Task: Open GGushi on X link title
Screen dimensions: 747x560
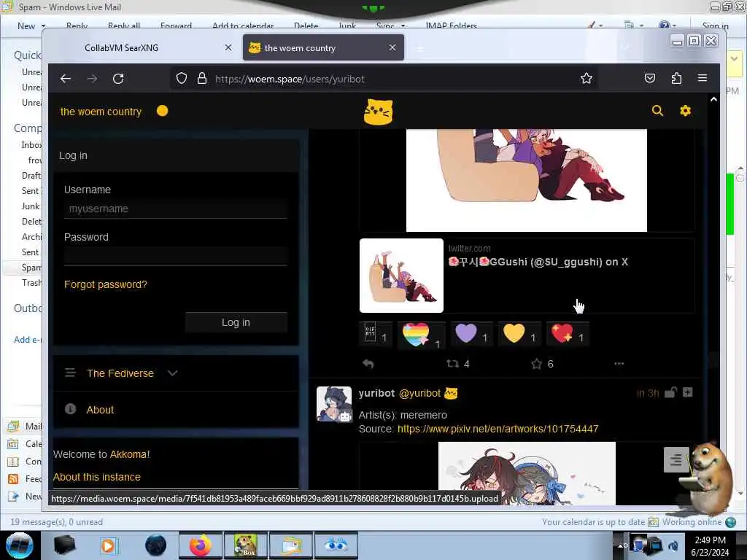Action: 538,262
